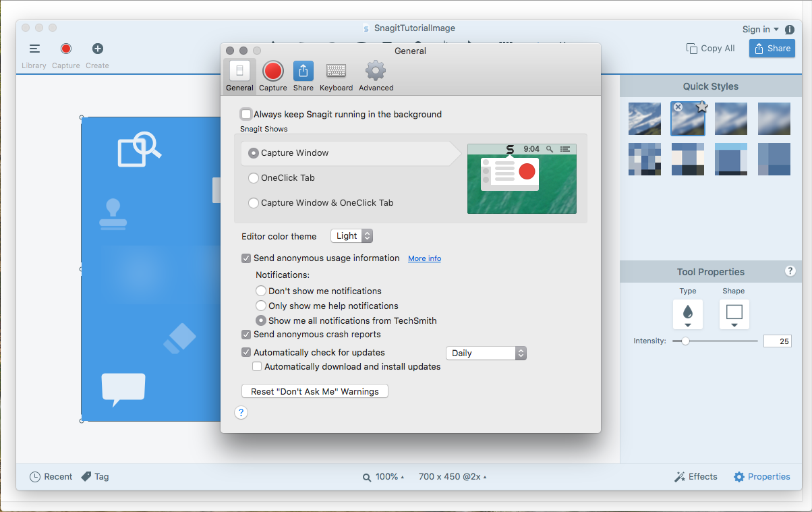Open the Advanced gear preferences pane
The height and width of the screenshot is (512, 812).
coord(376,76)
